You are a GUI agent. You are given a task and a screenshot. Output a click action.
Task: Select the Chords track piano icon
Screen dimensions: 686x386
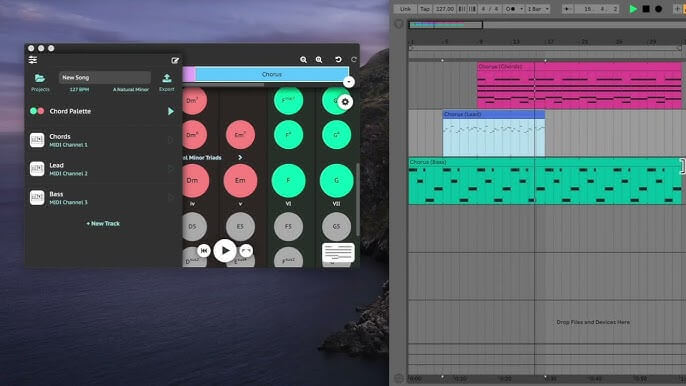click(x=37, y=140)
